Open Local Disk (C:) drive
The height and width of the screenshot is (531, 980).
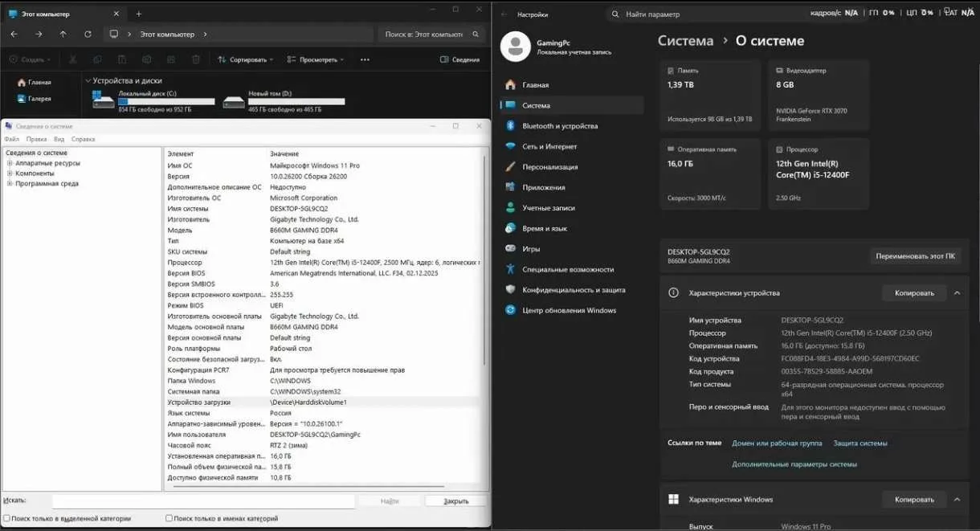153,100
